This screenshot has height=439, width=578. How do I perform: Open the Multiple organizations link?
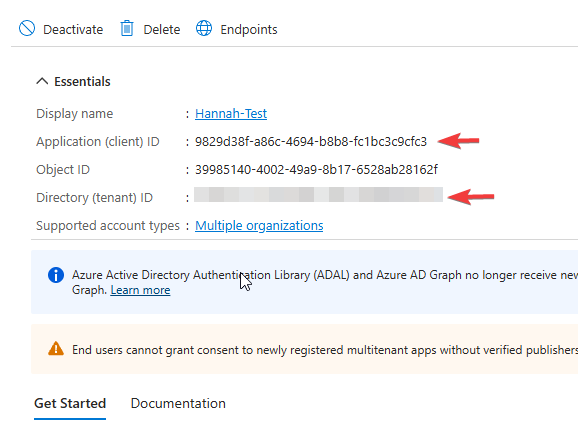click(259, 226)
